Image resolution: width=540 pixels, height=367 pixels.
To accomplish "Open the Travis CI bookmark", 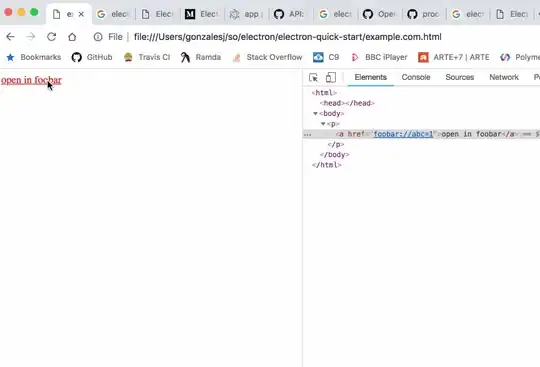I will tap(147, 57).
